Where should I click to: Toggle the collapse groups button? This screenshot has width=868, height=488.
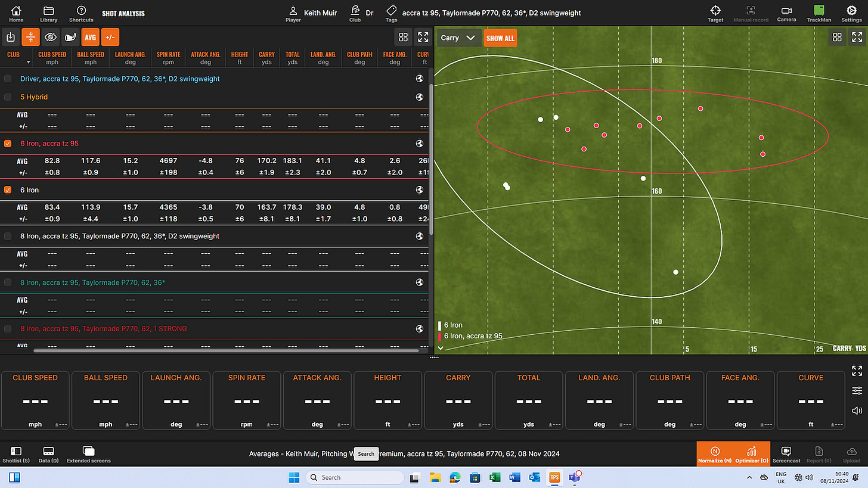(x=30, y=37)
